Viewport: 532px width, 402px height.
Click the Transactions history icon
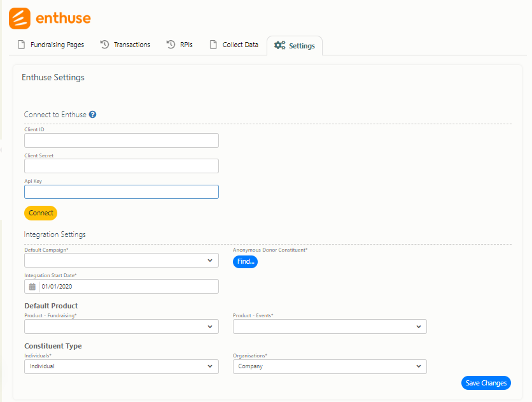(104, 45)
